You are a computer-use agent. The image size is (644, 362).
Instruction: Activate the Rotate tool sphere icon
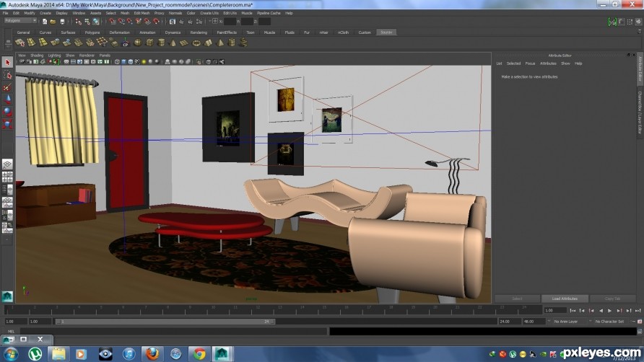coord(7,112)
